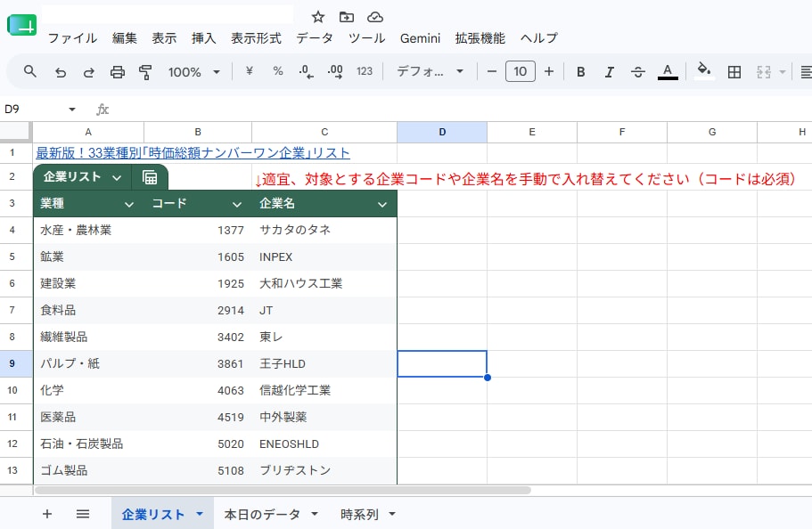
Task: Check the cloud save status icon
Action: tap(375, 17)
